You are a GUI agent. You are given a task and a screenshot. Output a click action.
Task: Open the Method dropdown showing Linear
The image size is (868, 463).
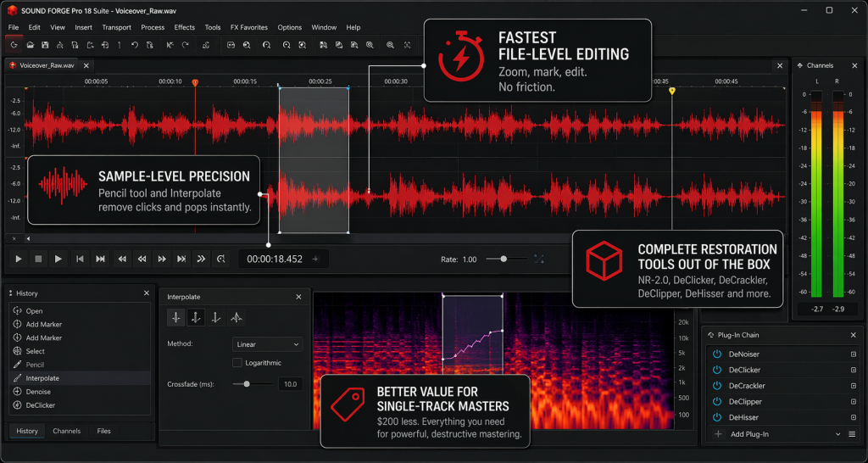pos(267,344)
